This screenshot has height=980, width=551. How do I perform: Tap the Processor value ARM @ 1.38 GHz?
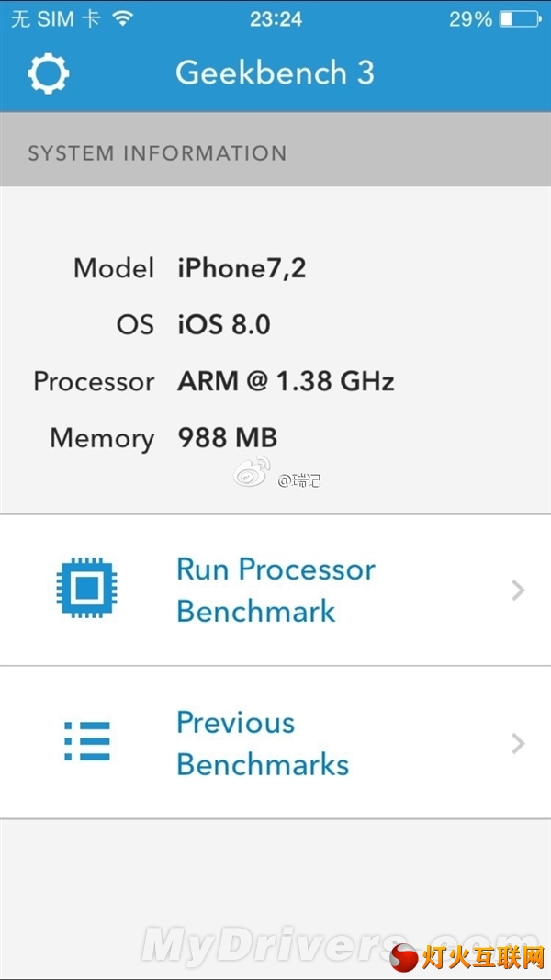pos(286,381)
